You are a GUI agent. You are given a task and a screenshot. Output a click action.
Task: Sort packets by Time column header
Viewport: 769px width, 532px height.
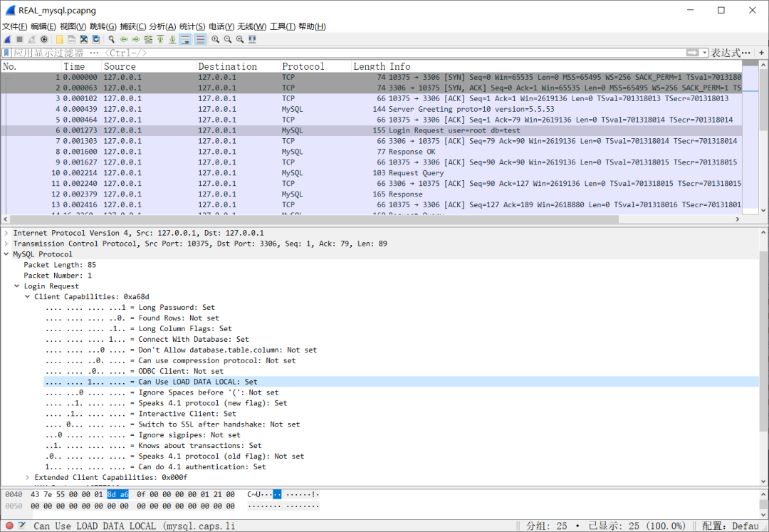pyautogui.click(x=81, y=66)
